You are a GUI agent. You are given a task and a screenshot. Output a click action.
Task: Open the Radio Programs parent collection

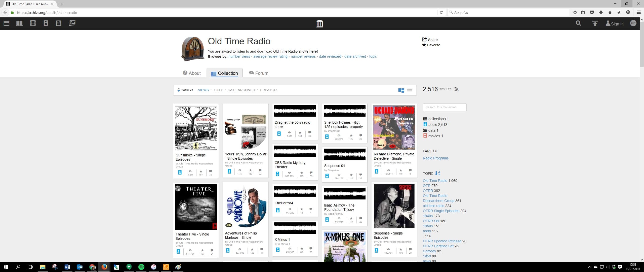coord(435,158)
